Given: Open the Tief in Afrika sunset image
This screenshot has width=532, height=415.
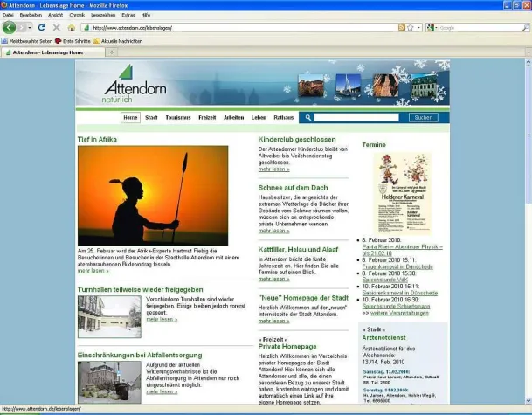Looking at the screenshot, I should [x=153, y=196].
